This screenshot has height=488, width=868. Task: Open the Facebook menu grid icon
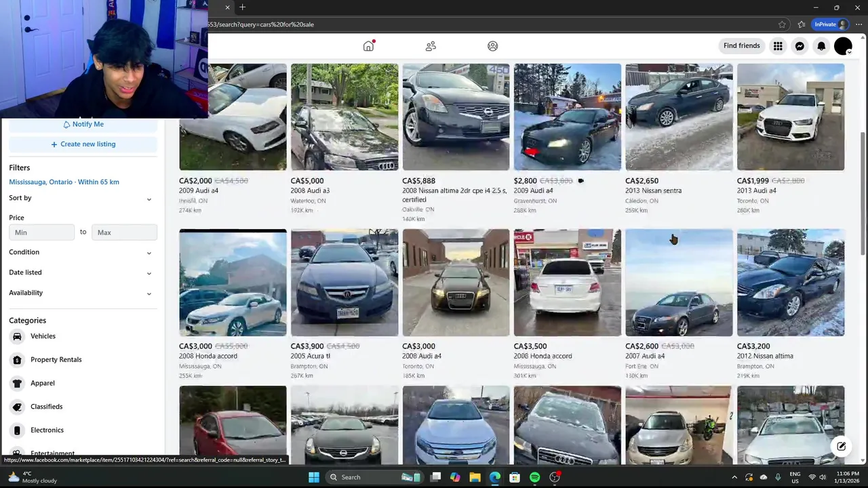click(x=778, y=46)
